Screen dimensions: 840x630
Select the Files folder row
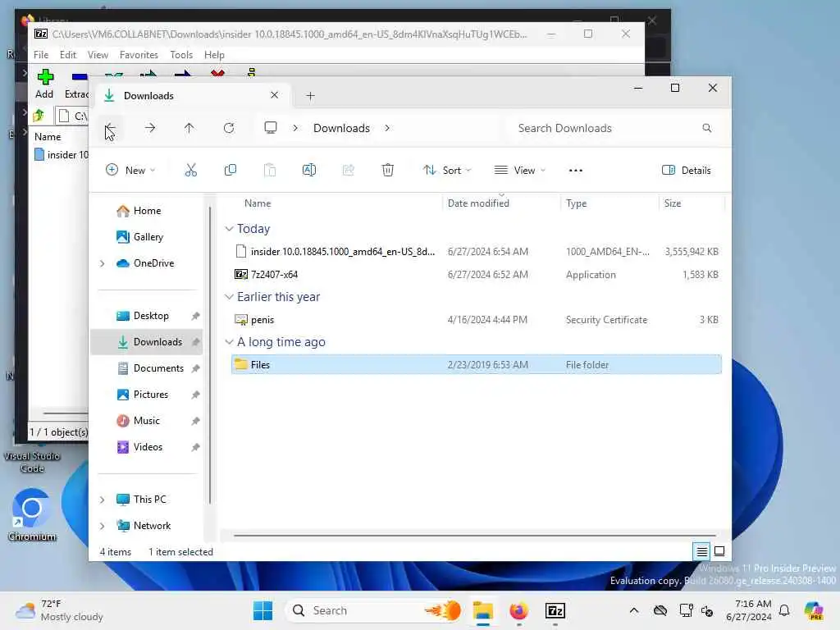(477, 364)
